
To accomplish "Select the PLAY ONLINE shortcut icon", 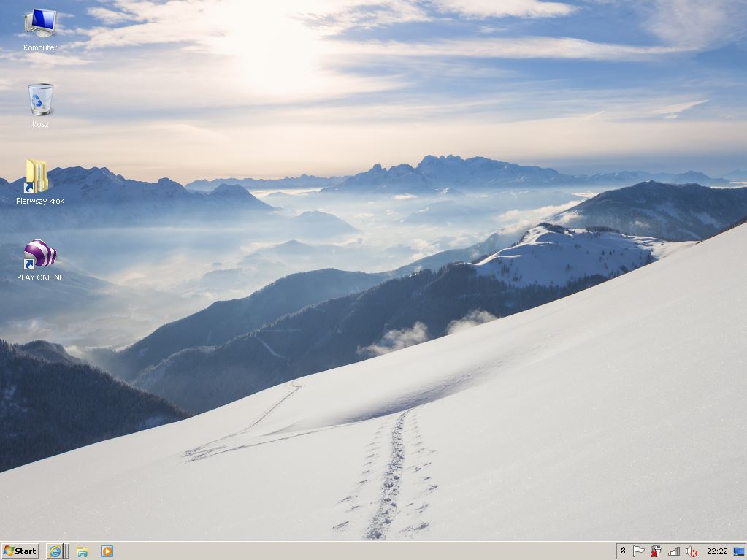I will point(40,259).
